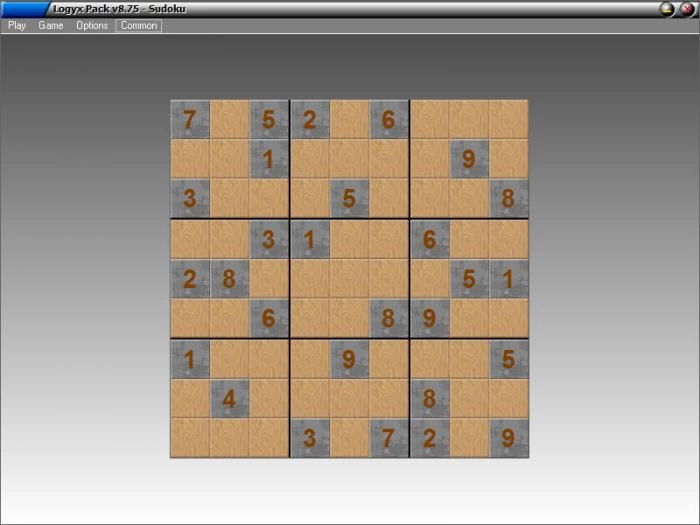Click the given 4 tile
Viewport: 700px width, 525px height.
229,398
